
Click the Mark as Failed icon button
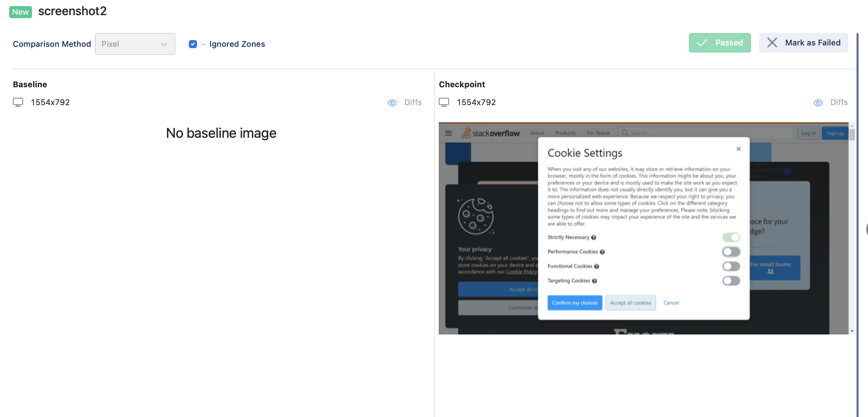(x=772, y=43)
